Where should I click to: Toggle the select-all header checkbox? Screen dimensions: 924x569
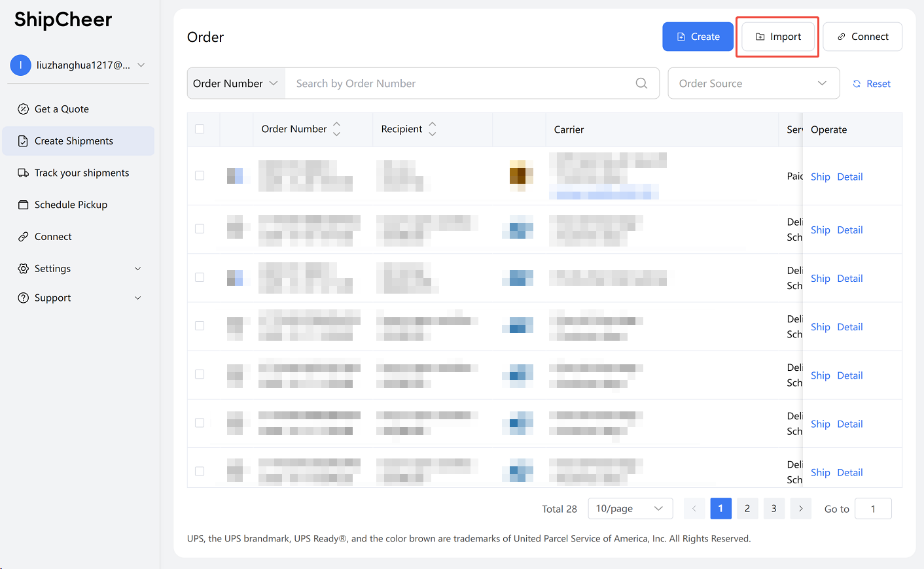[200, 129]
